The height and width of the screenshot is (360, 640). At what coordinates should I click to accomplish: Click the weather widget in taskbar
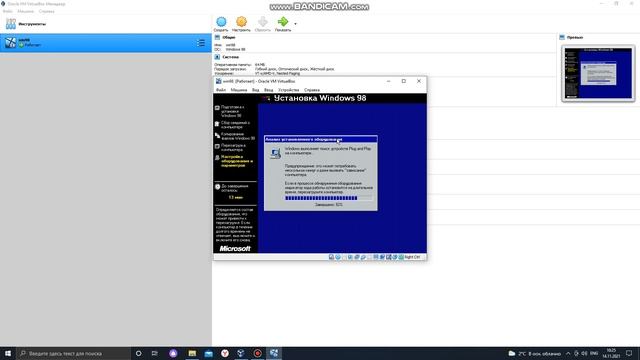[x=534, y=353]
